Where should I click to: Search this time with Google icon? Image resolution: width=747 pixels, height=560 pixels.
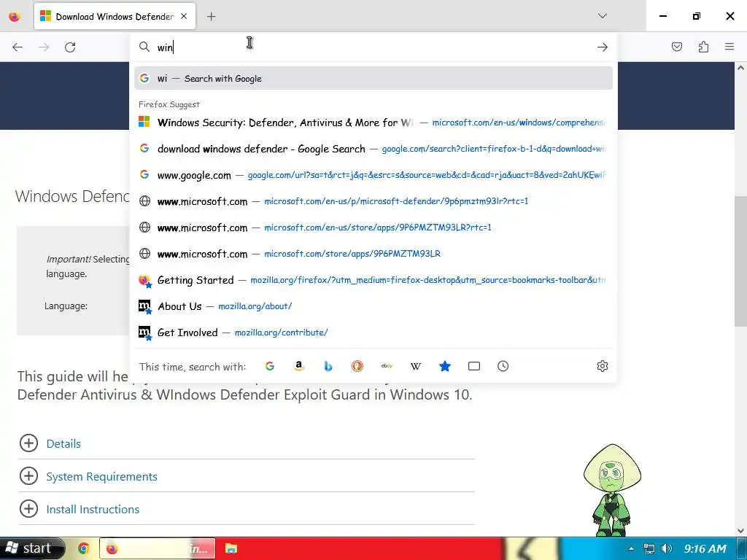270,366
